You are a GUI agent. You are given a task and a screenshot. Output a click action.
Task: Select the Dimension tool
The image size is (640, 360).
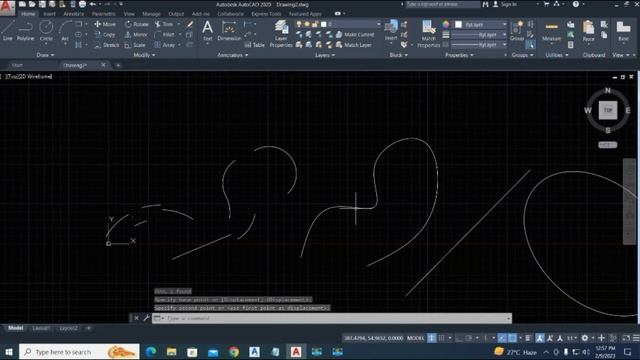coord(229,31)
